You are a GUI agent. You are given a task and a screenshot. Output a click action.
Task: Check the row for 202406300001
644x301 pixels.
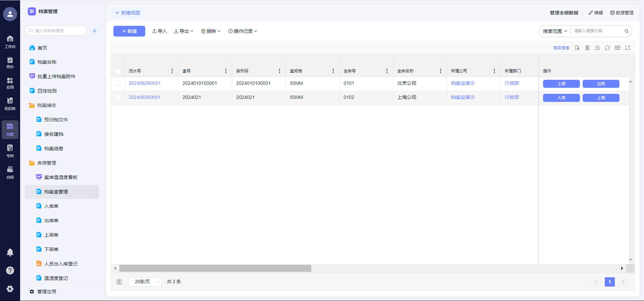point(118,97)
